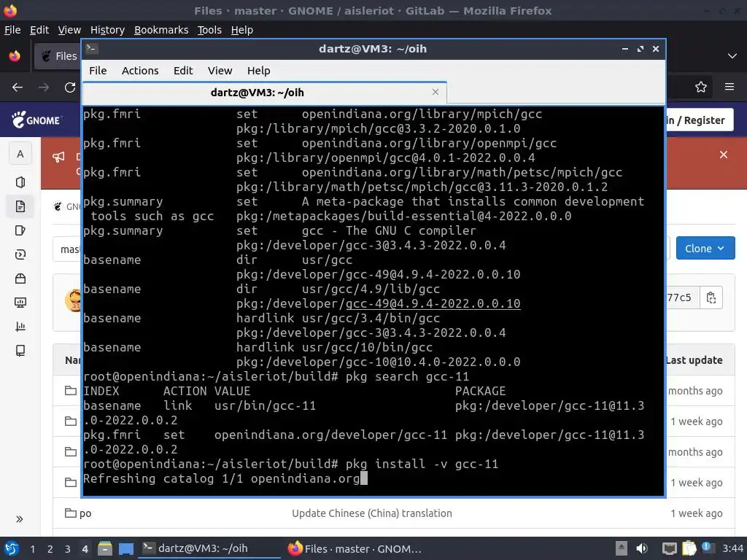Click the underlined gcc-49@4.9.4-2022.0.0.10 text in terminal
The width and height of the screenshot is (747, 560).
pyautogui.click(x=433, y=303)
